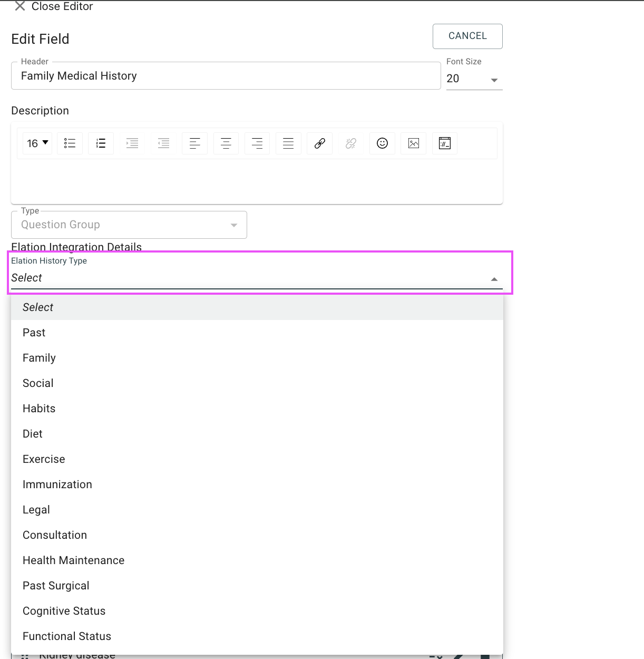
Task: Select Habits history type
Action: pyautogui.click(x=257, y=409)
